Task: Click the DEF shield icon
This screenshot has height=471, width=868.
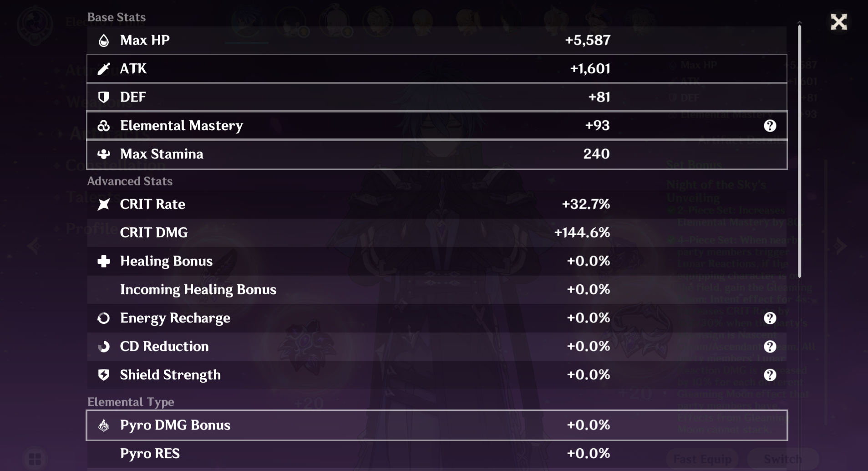Action: pyautogui.click(x=104, y=97)
